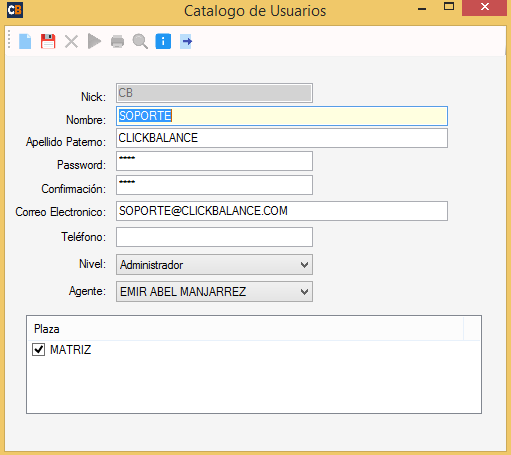Image resolution: width=511 pixels, height=455 pixels.
Task: Close the Catalogo de Usuarios window
Action: [484, 7]
